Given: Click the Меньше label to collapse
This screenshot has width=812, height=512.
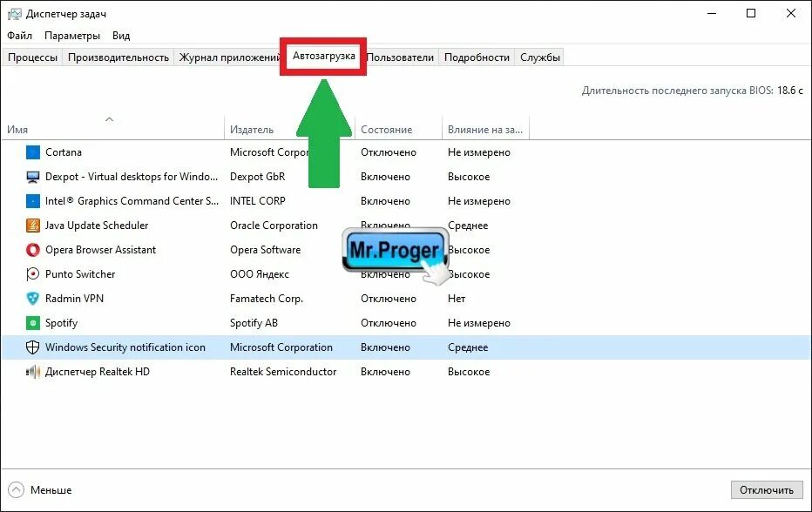Looking at the screenshot, I should 51,489.
